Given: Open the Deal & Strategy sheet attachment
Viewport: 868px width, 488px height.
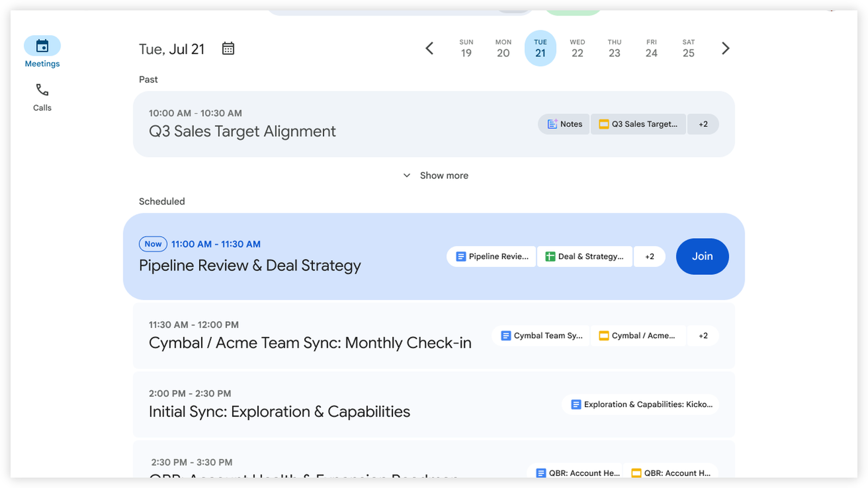Looking at the screenshot, I should (585, 256).
